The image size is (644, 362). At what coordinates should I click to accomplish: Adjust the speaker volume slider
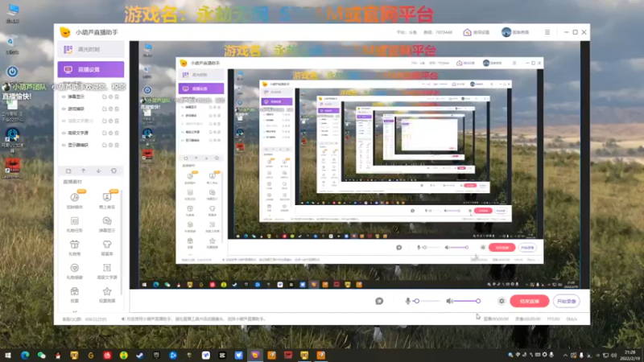point(467,301)
